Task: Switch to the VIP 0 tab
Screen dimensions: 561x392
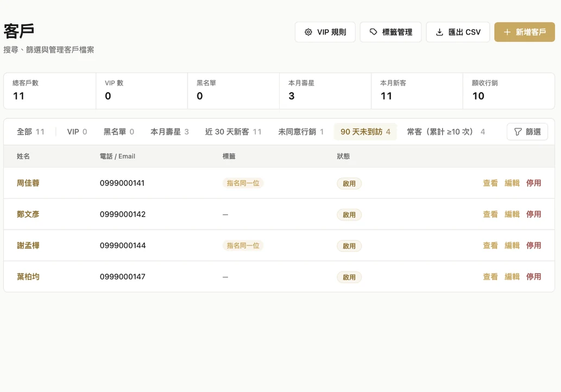Action: (77, 132)
